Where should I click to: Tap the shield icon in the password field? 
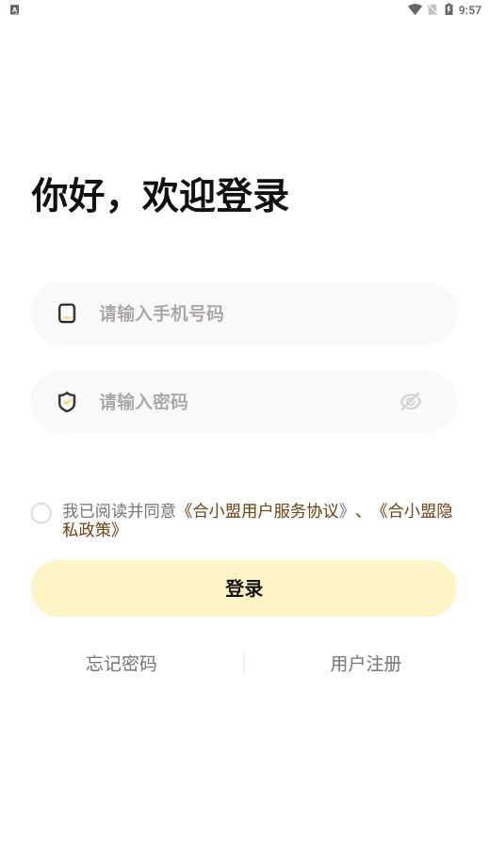point(67,402)
